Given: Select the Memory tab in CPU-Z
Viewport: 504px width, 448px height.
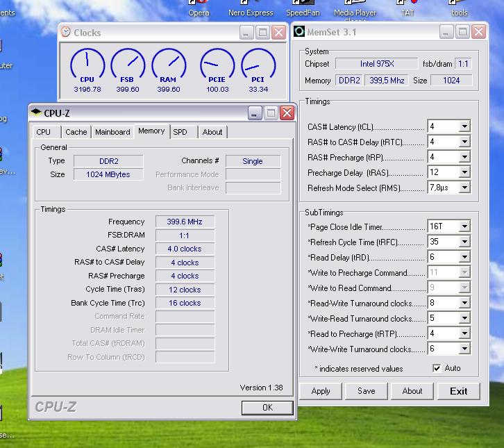Looking at the screenshot, I should pos(151,131).
